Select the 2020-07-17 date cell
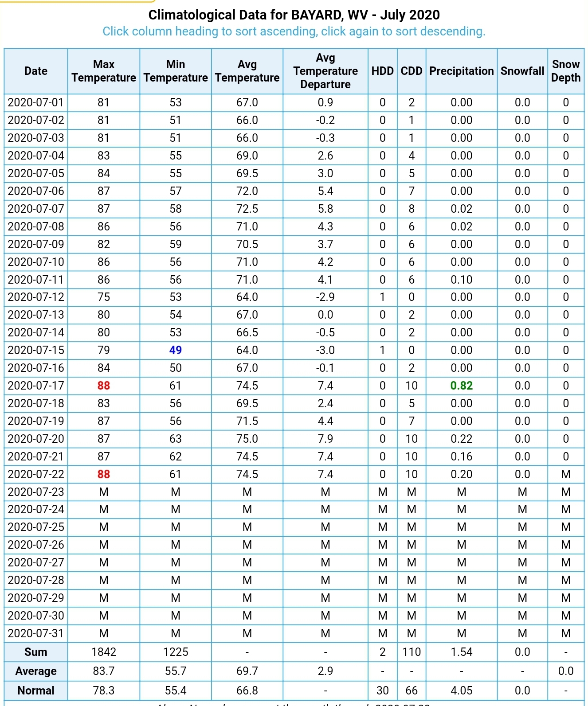 point(36,386)
